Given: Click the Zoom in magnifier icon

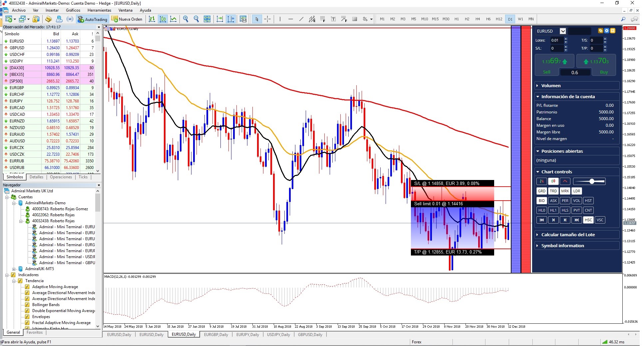Looking at the screenshot, I should 186,19.
